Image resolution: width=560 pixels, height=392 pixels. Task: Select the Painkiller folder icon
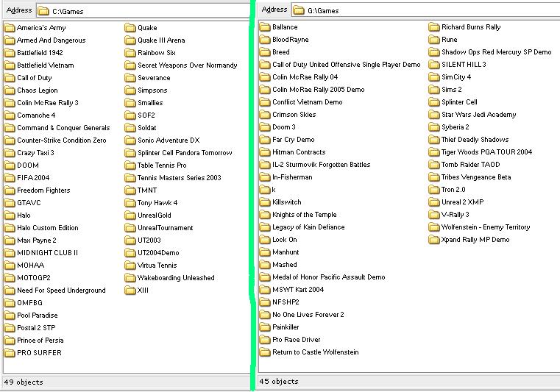click(x=265, y=327)
